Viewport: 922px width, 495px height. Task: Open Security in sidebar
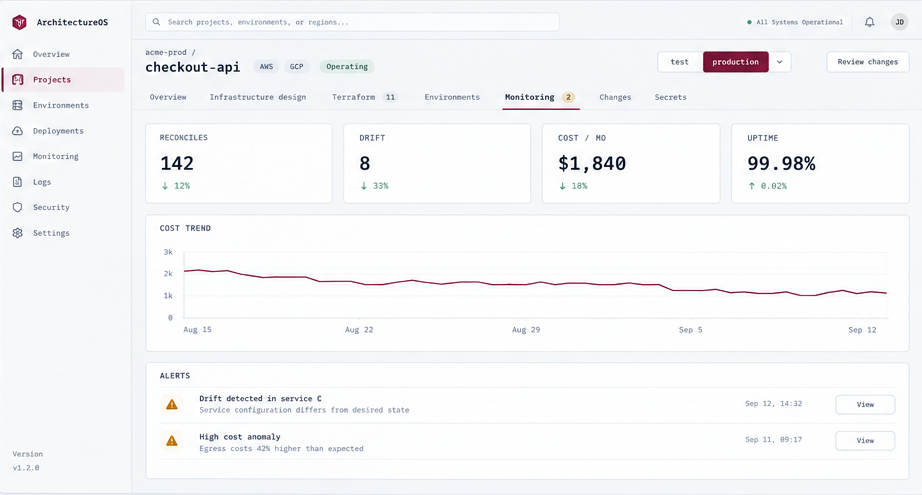pyautogui.click(x=64, y=208)
